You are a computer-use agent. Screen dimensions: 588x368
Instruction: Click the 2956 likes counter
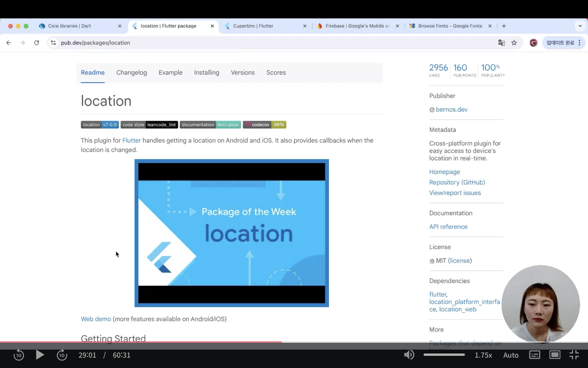coord(438,70)
